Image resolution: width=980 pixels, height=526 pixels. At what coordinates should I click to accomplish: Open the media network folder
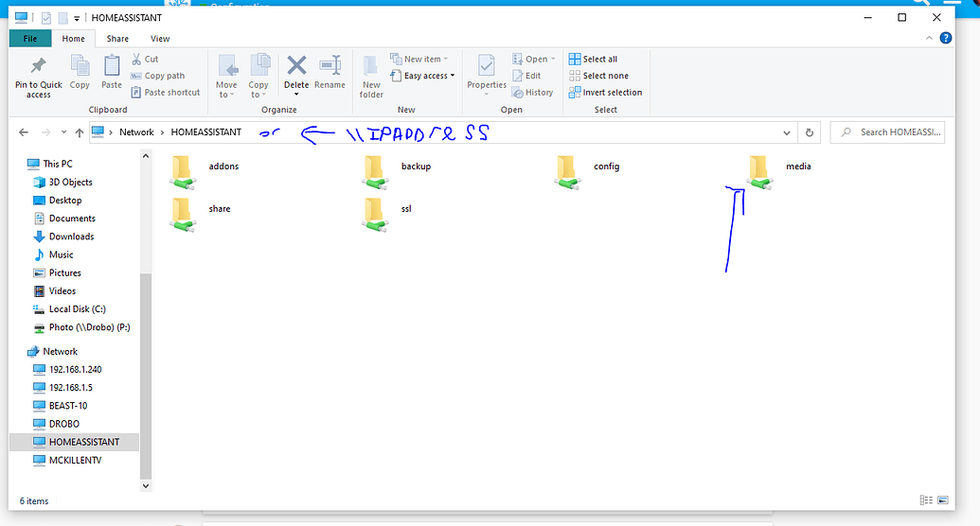tap(778, 171)
